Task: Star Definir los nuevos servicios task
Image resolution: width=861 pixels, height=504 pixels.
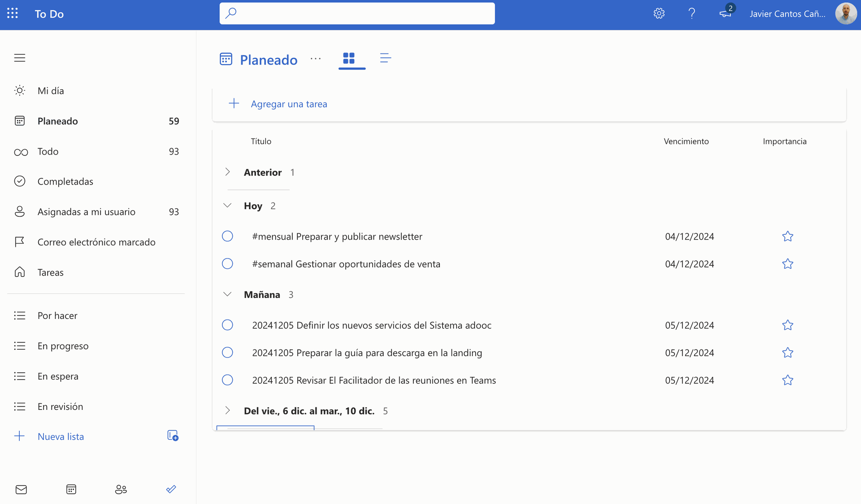Action: point(787,325)
